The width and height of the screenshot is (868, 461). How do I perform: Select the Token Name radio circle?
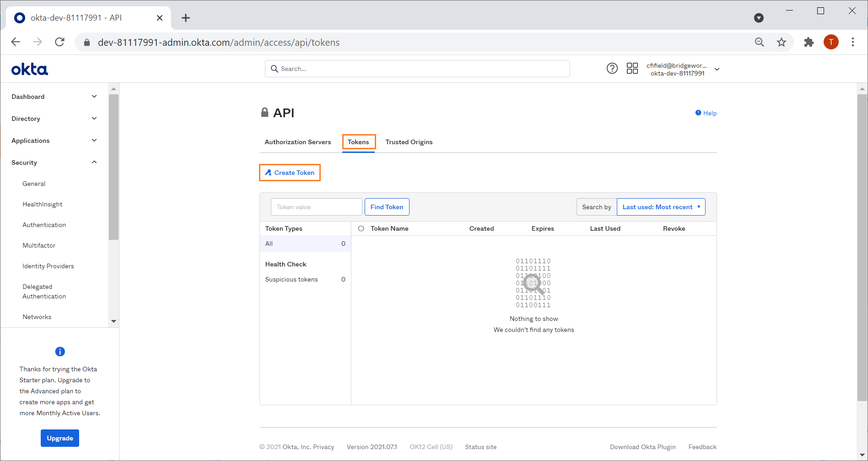pyautogui.click(x=361, y=228)
